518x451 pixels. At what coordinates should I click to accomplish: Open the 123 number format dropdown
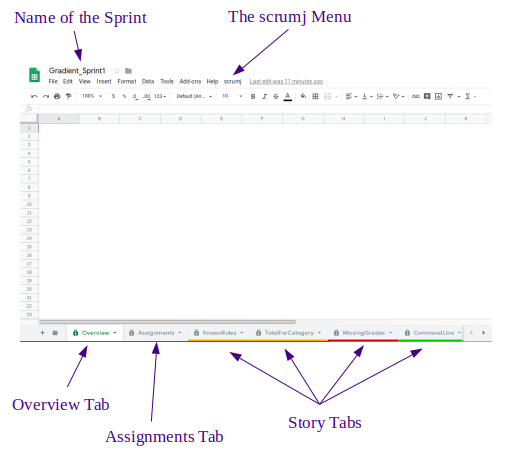pyautogui.click(x=160, y=96)
